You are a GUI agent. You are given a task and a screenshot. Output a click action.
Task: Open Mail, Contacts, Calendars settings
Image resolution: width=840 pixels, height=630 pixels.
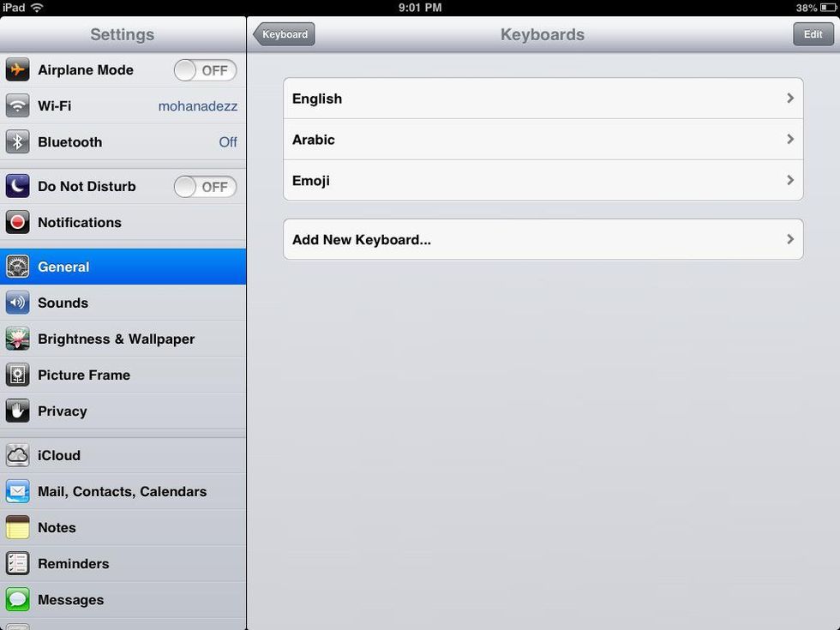(123, 492)
